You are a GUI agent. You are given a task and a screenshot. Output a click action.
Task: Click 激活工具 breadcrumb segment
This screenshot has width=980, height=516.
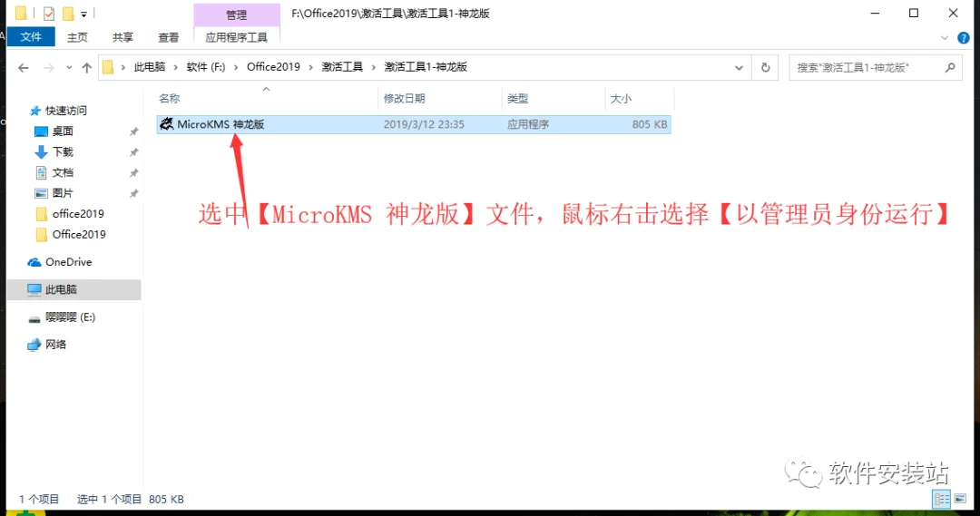point(342,67)
